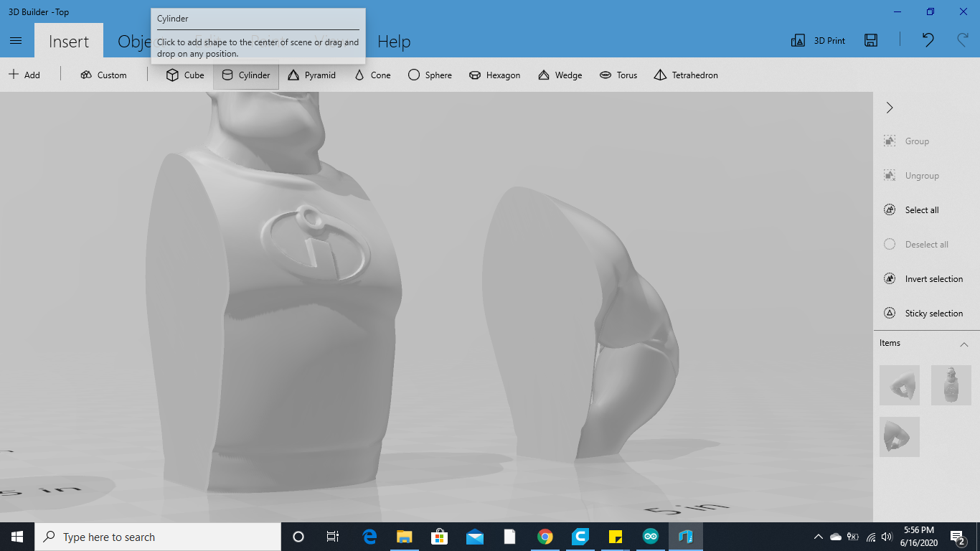
Task: Undo the last action
Action: pos(927,41)
